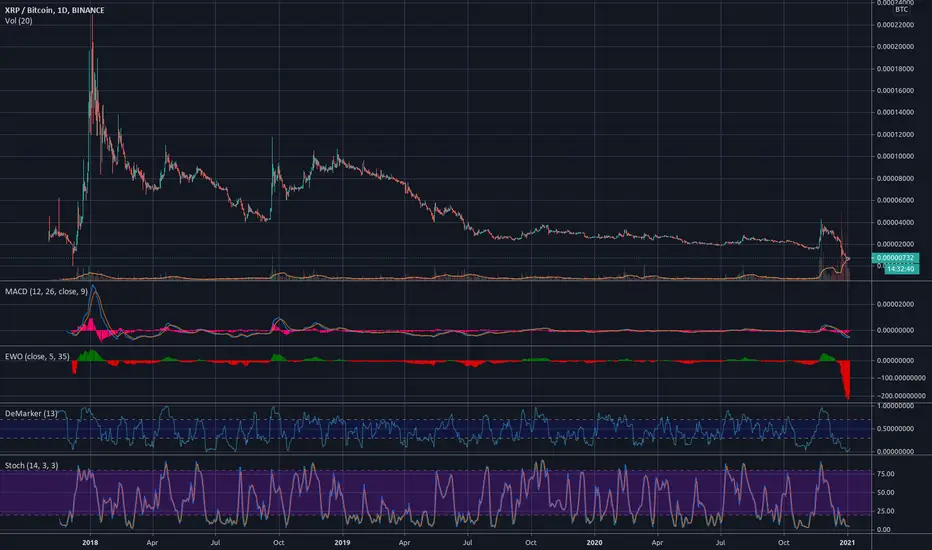Select the Vol (20) indicator label

click(18, 21)
